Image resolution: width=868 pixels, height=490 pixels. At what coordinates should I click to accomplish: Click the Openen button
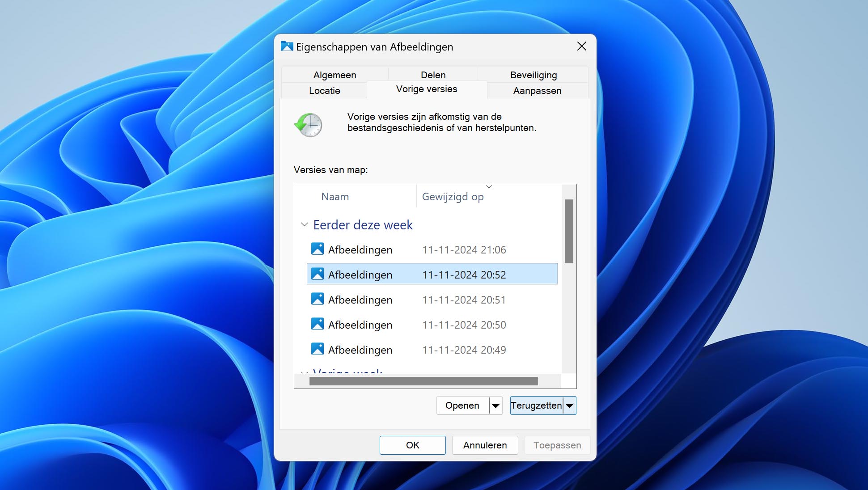462,406
